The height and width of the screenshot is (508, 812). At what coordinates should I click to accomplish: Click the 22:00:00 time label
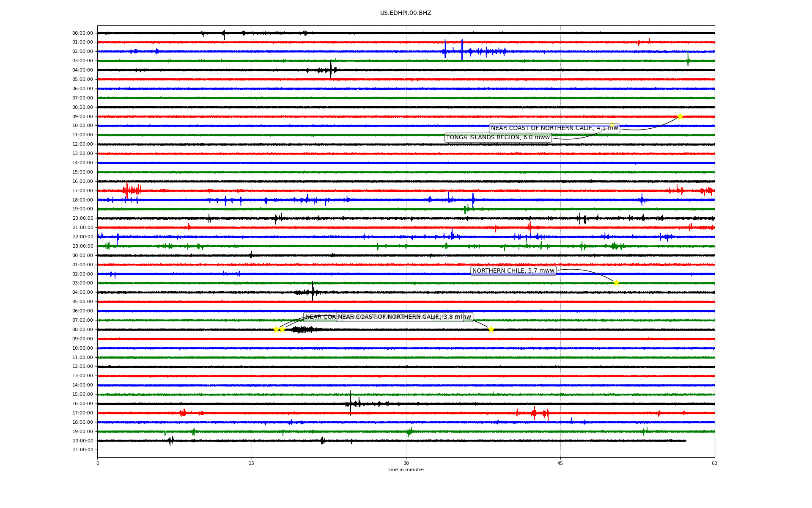(82, 237)
